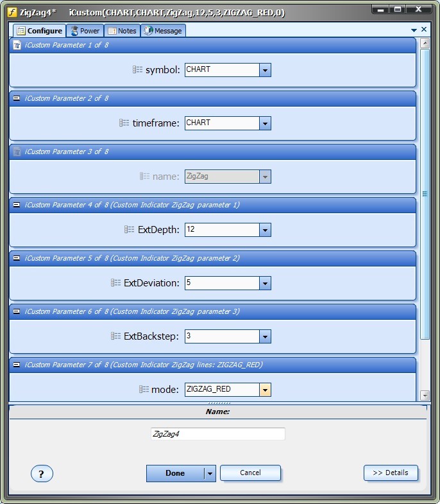Click the symbol CHART value field
440x504 pixels.
tap(222, 70)
